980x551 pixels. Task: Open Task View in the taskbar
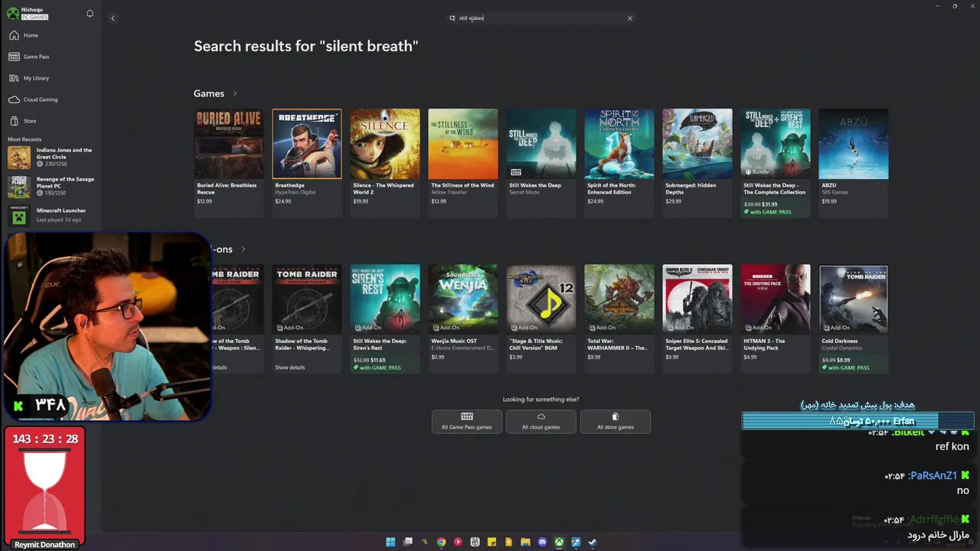(408, 542)
